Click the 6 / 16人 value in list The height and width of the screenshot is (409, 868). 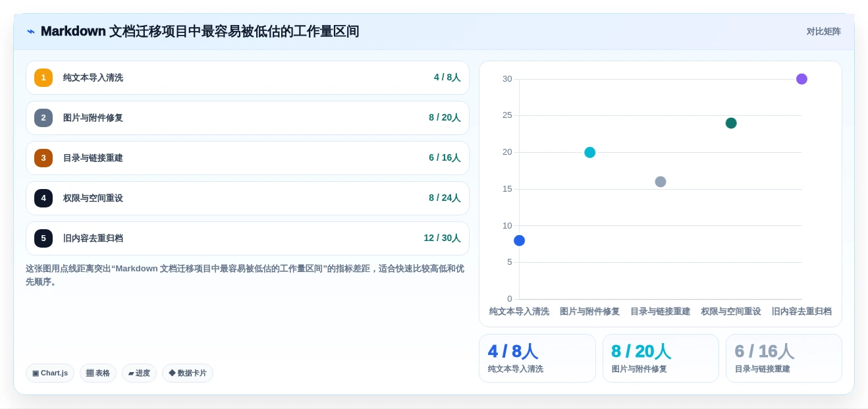coord(445,158)
